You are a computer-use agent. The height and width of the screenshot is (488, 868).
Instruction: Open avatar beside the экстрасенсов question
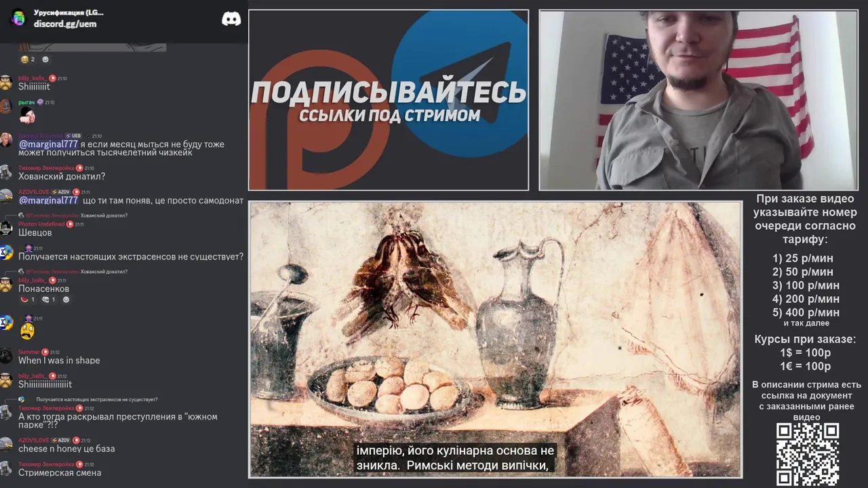[6, 252]
